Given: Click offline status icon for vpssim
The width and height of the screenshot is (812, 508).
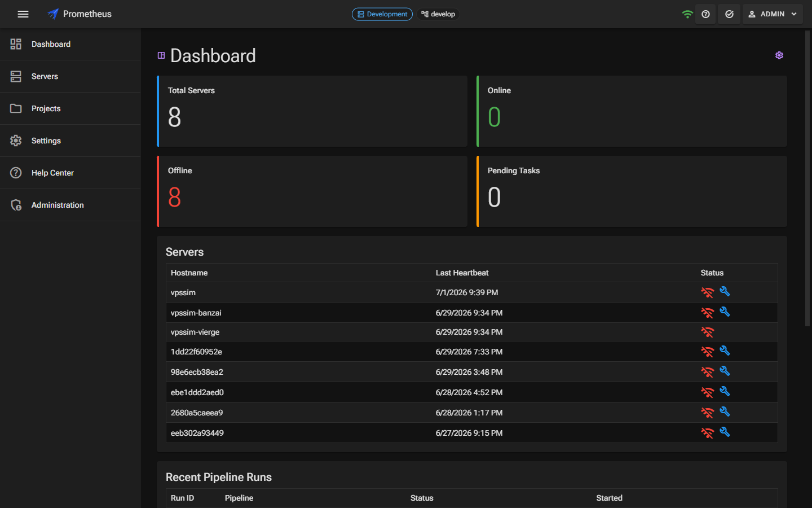Looking at the screenshot, I should (x=707, y=292).
